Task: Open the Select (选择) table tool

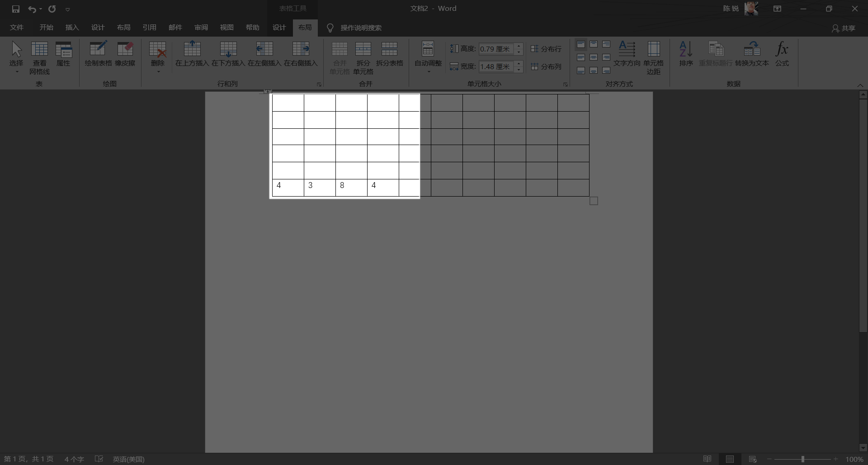Action: point(16,57)
